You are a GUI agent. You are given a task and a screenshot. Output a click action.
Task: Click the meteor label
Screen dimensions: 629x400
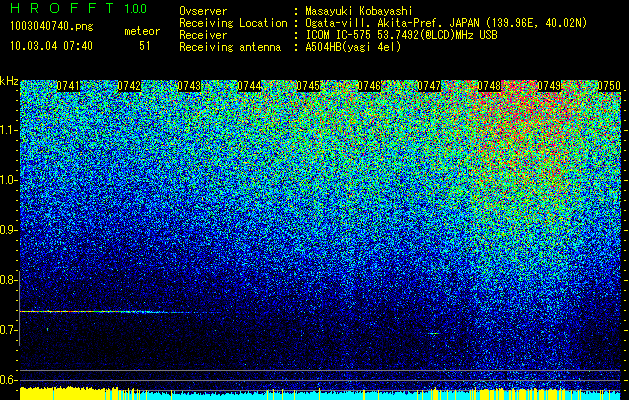pos(142,31)
